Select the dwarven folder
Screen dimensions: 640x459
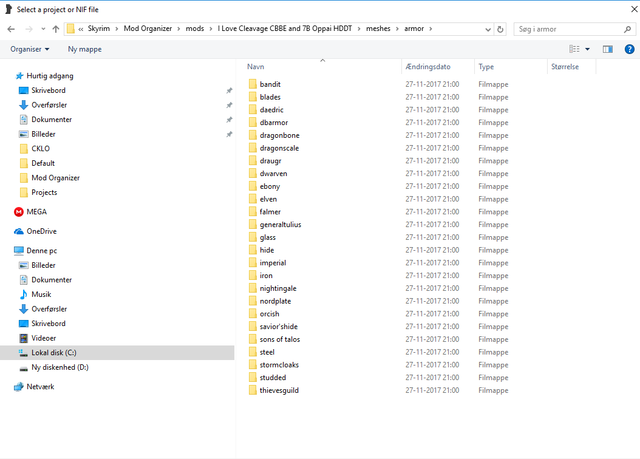[273, 173]
